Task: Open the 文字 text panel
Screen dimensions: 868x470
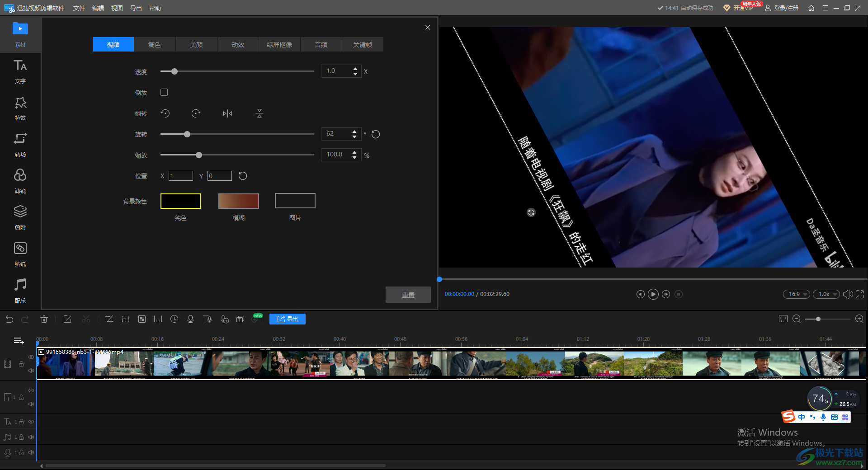Action: point(20,72)
